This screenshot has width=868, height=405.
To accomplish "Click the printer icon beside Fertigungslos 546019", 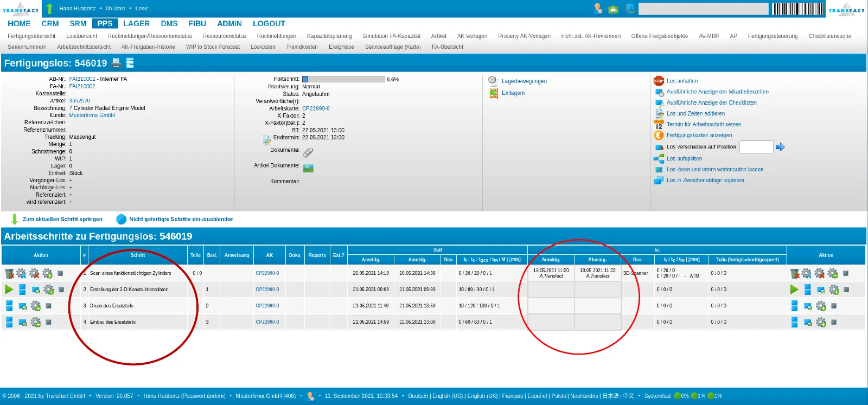I will [x=116, y=63].
